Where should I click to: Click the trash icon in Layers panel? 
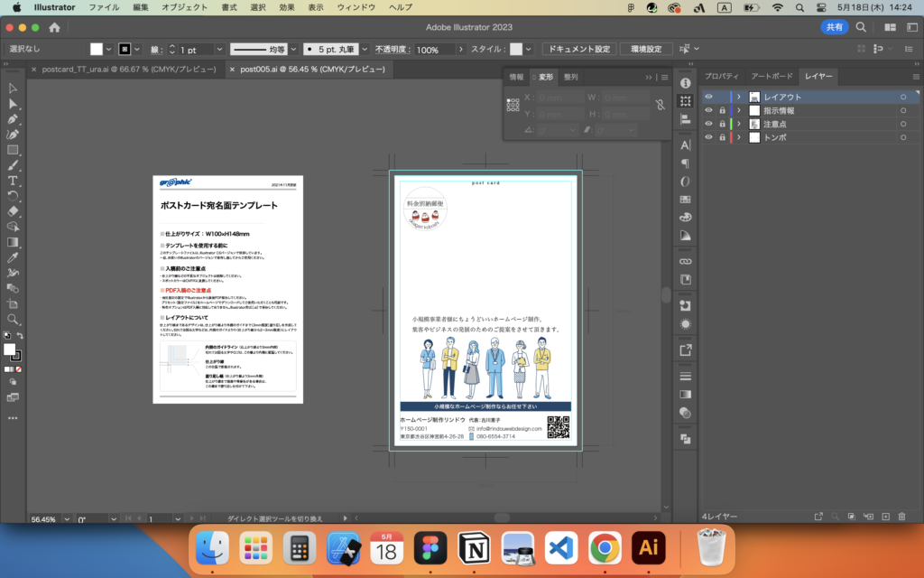pos(901,517)
